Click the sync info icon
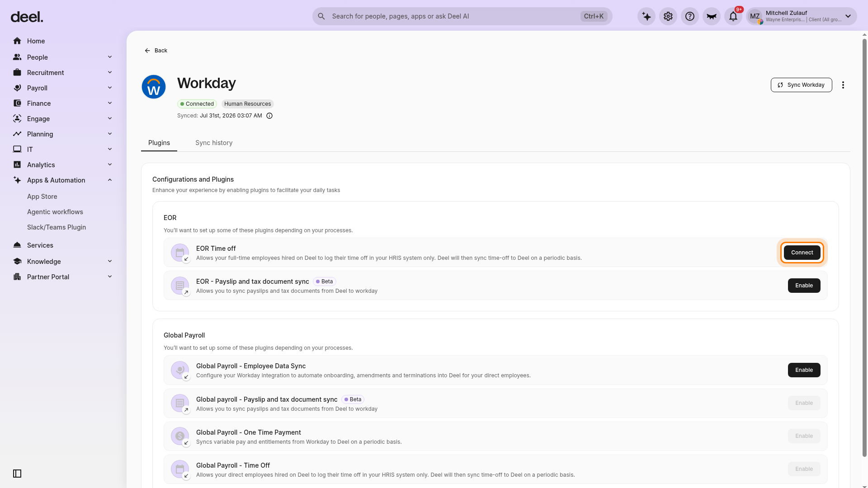868x488 pixels. [269, 116]
